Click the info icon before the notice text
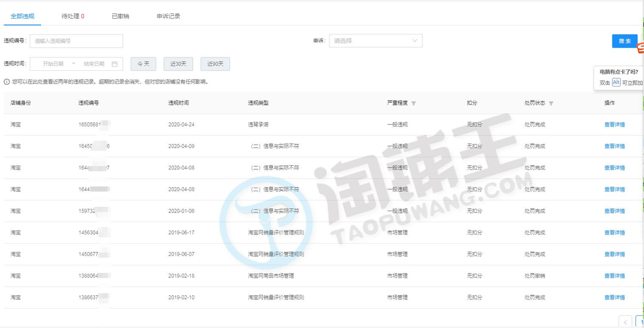 pyautogui.click(x=7, y=82)
